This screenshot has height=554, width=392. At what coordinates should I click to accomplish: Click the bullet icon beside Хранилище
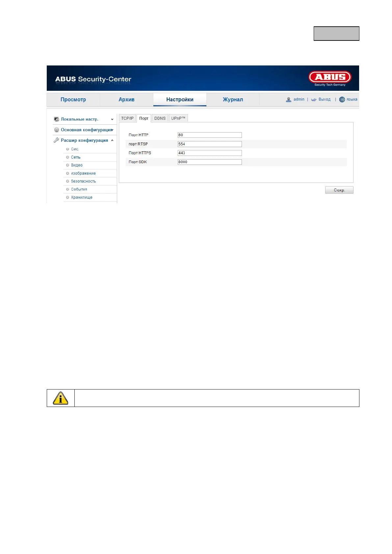tap(67, 197)
